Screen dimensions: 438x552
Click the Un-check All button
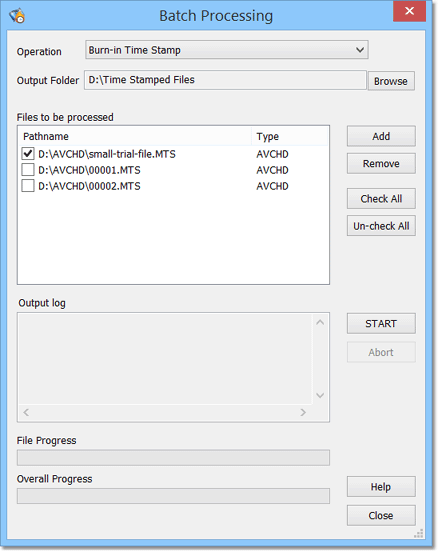click(381, 226)
